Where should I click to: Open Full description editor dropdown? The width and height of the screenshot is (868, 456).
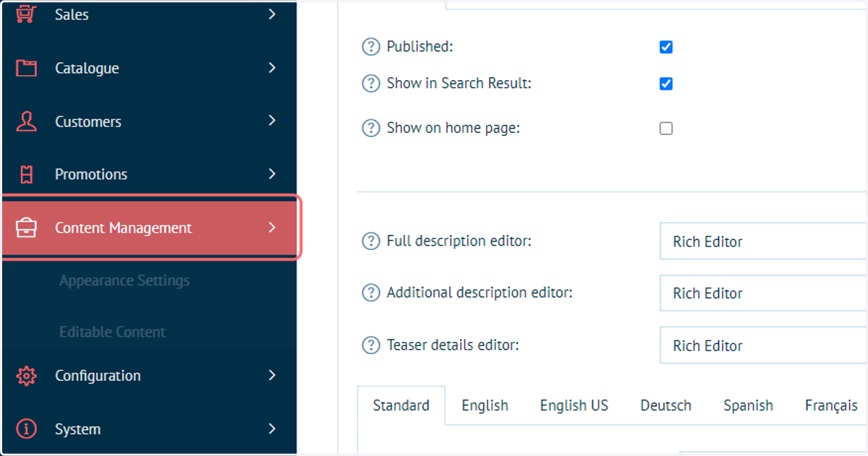coord(764,241)
